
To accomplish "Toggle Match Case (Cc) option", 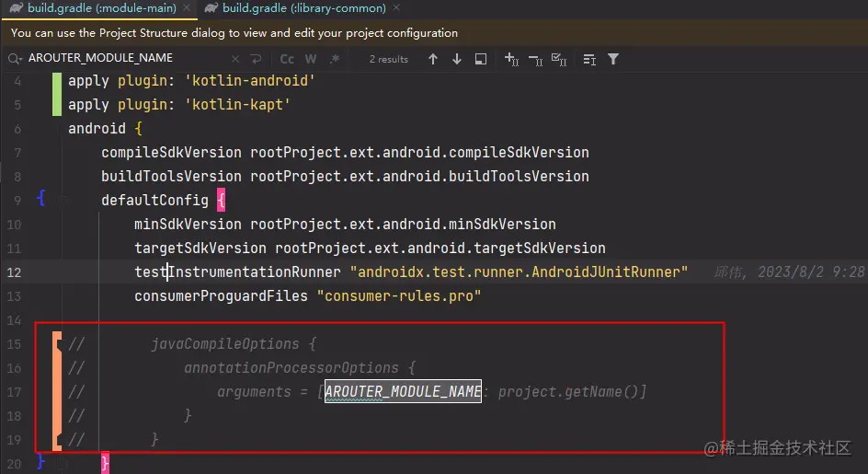I will pos(287,59).
